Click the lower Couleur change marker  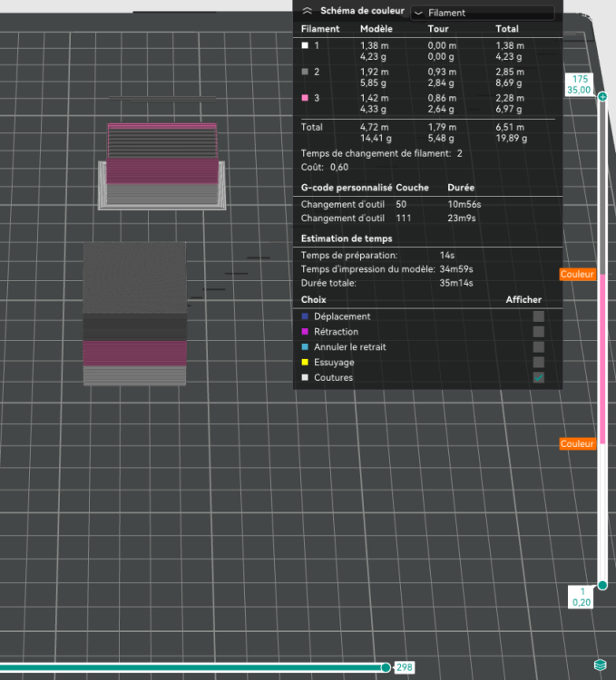pos(577,443)
